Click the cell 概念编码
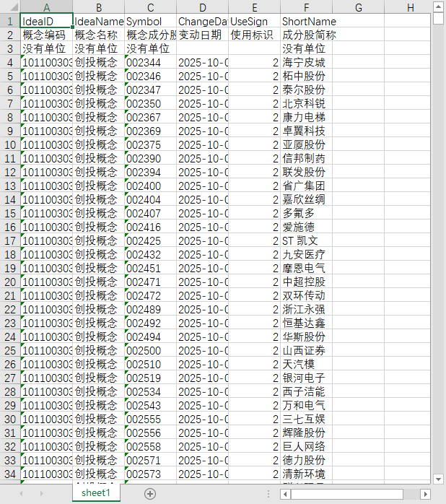 (47, 35)
